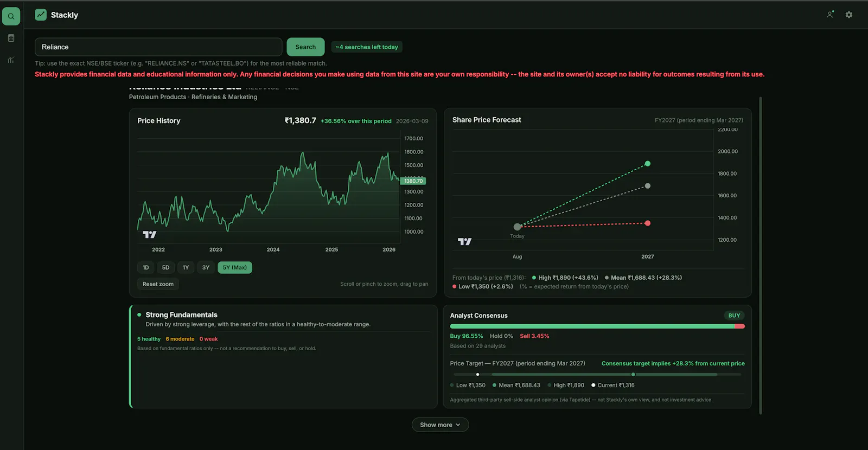The height and width of the screenshot is (450, 868).
Task: Select the 5Y (Max) time range
Action: pos(235,267)
